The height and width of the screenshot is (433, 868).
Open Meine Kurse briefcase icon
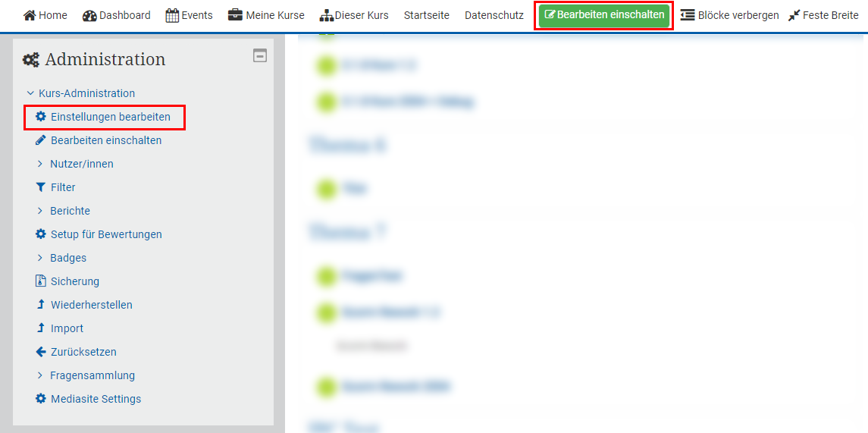point(235,15)
